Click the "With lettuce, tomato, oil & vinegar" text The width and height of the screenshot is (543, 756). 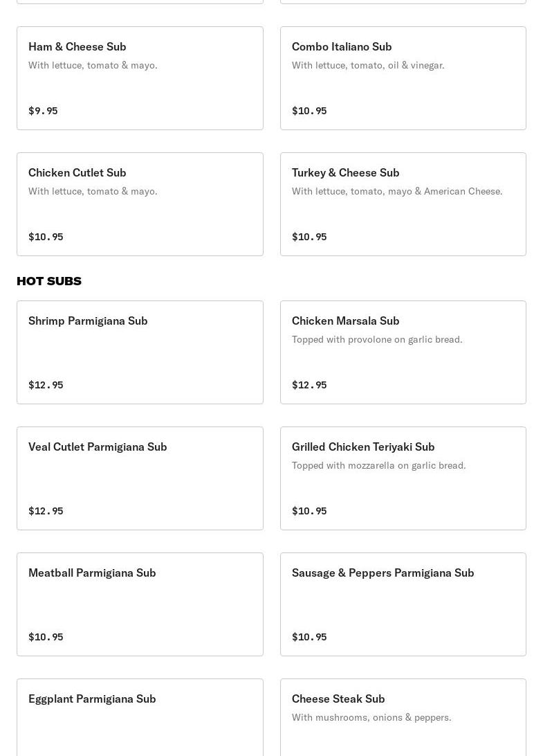point(368,65)
